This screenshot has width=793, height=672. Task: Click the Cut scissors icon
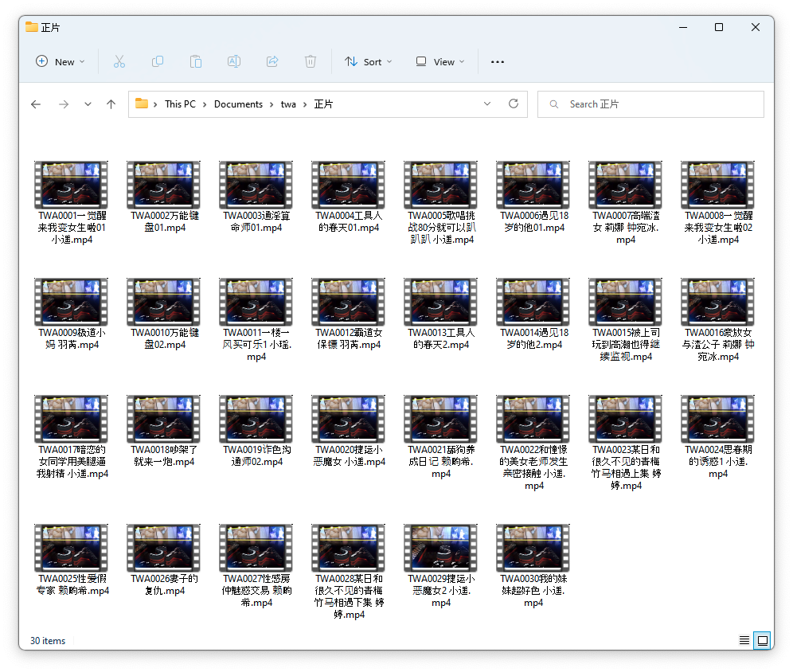pyautogui.click(x=119, y=61)
